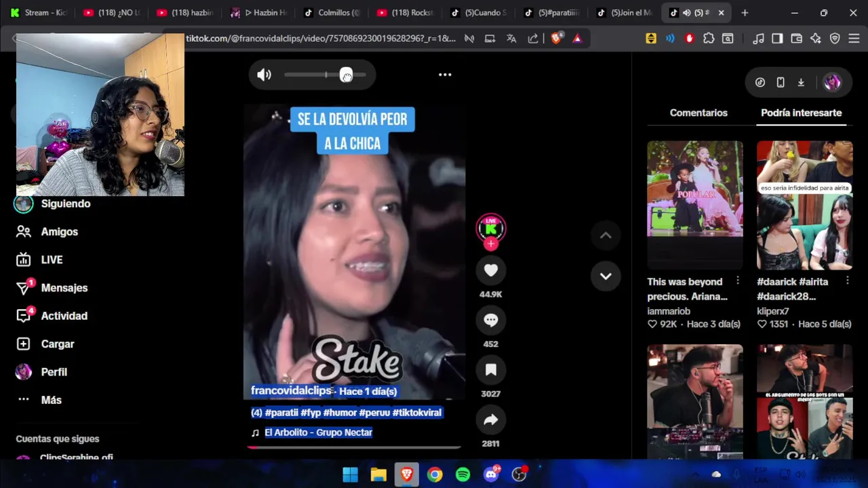The width and height of the screenshot is (868, 488).
Task: Open the browser Extensions puzzle icon
Action: pos(709,39)
